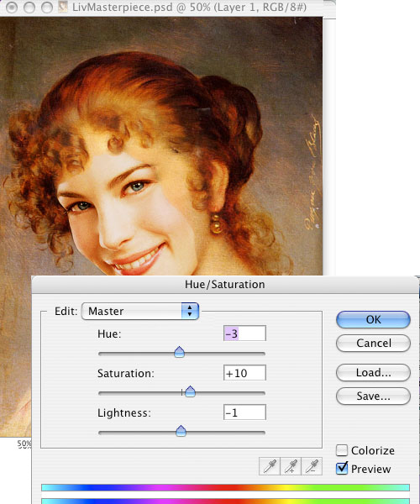Cancel the Hue/Saturation dialog
Viewport: 420px width, 504px height.
373,343
